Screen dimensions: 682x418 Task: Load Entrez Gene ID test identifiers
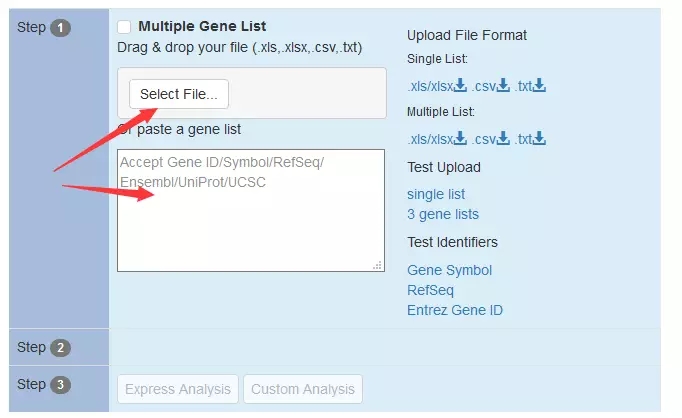[x=455, y=310]
